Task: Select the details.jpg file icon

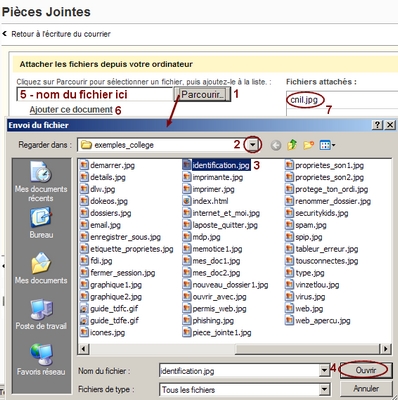Action: pos(84,177)
